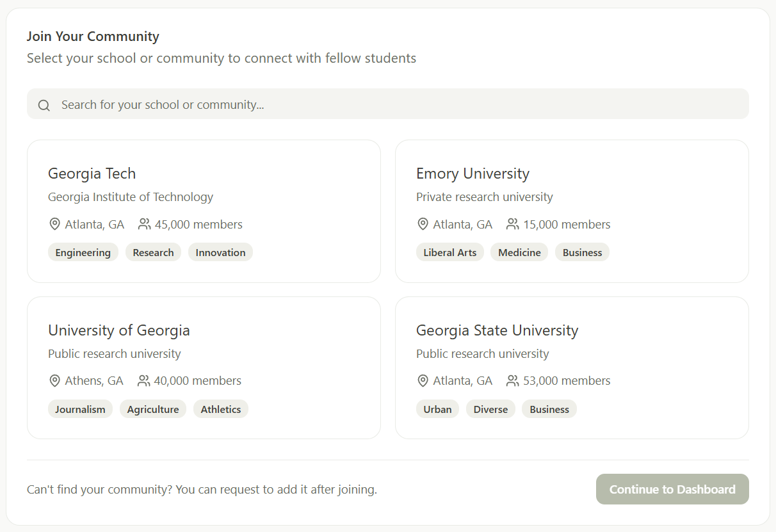Image resolution: width=776 pixels, height=532 pixels.
Task: Click the Medicine tag on Emory University
Action: click(519, 252)
